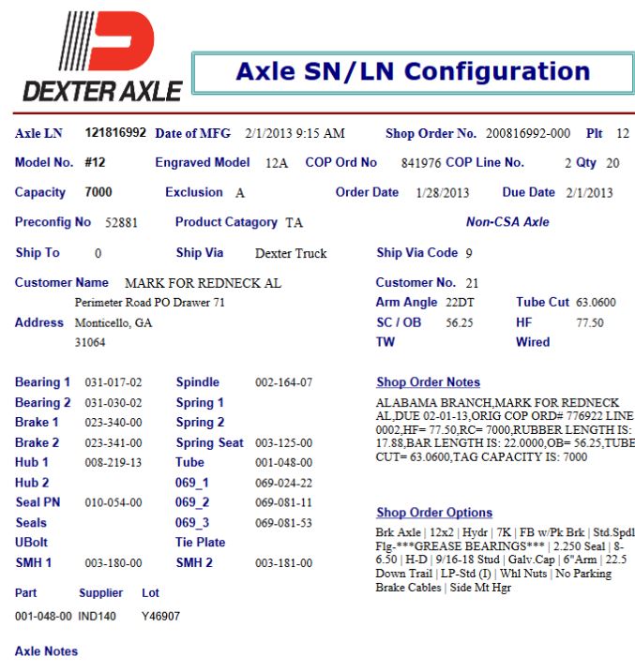Select customer name MARK FOR REDNECK AL
635x672 pixels.
(203, 283)
